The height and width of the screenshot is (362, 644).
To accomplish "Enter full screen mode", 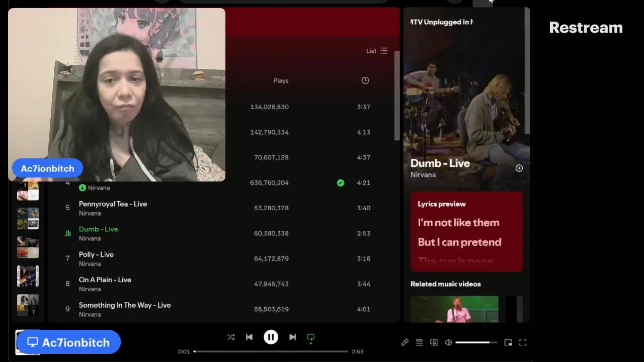I will coord(523,342).
